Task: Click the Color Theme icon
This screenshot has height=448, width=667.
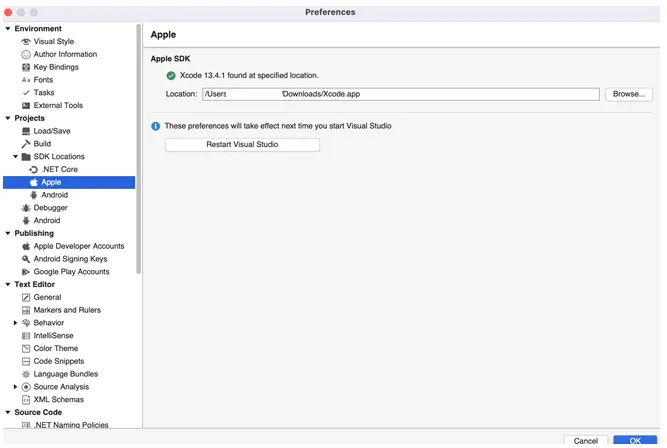Action: [26, 349]
